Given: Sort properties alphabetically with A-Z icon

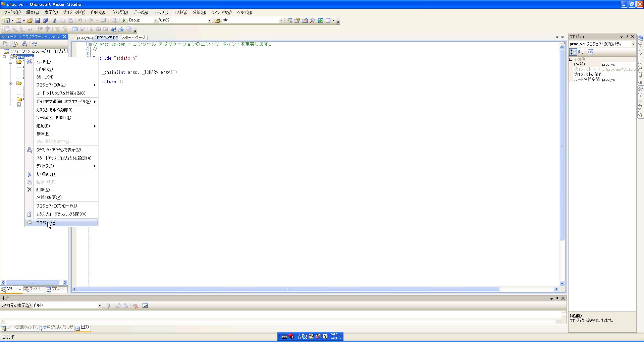Looking at the screenshot, I should [581, 52].
